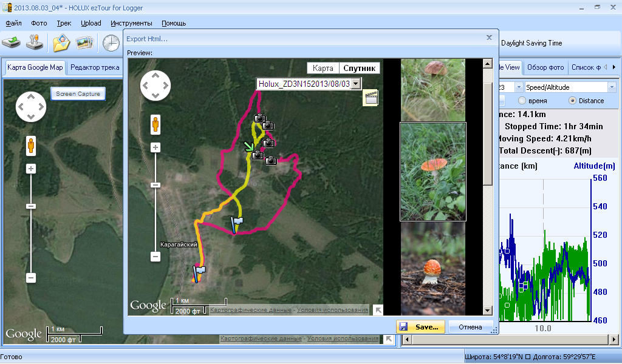Click the Карагайский map label
Viewport: 622px width, 364px height.
[179, 244]
